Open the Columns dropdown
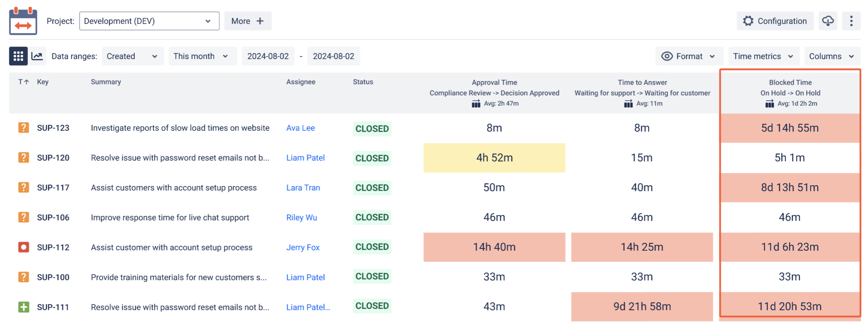The height and width of the screenshot is (324, 868). (x=832, y=56)
